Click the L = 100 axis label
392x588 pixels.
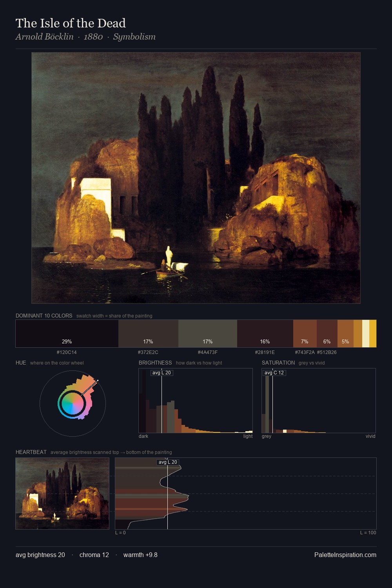[x=368, y=533]
